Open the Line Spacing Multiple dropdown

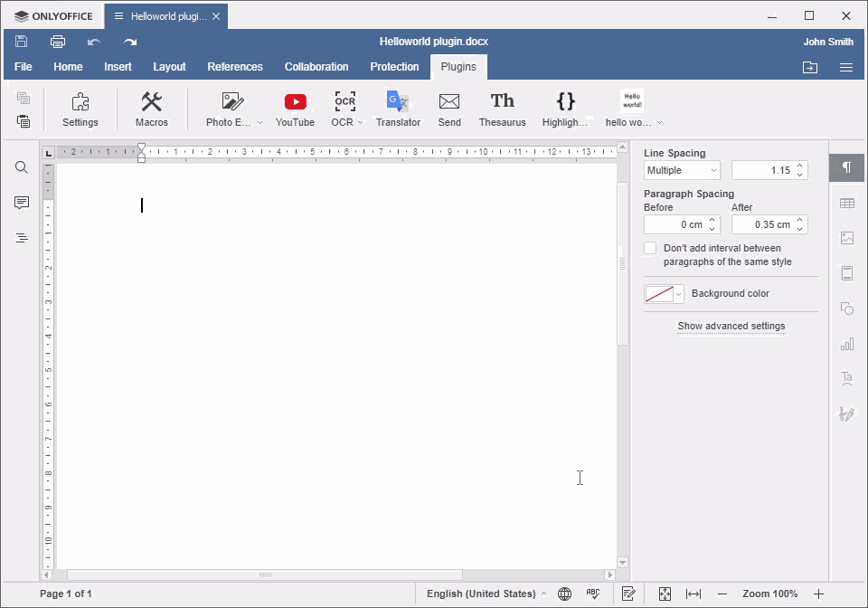click(x=682, y=170)
